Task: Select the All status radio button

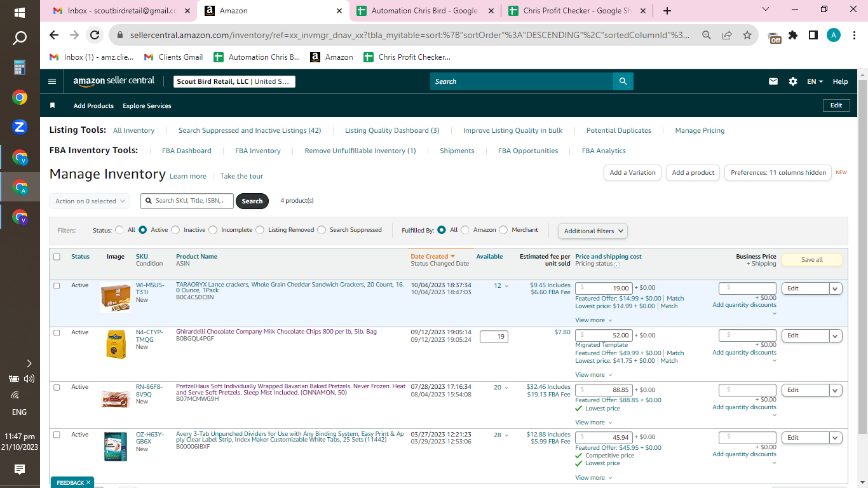Action: click(119, 230)
